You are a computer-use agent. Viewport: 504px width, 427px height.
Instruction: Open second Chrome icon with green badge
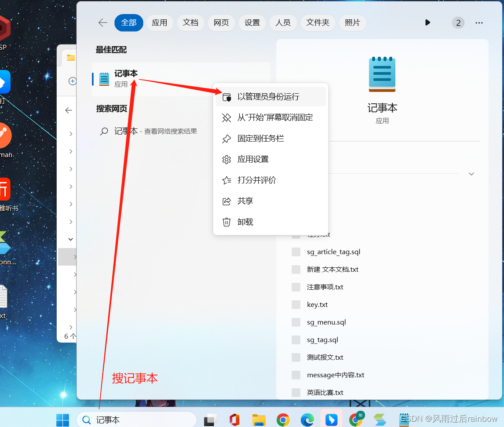[356, 419]
